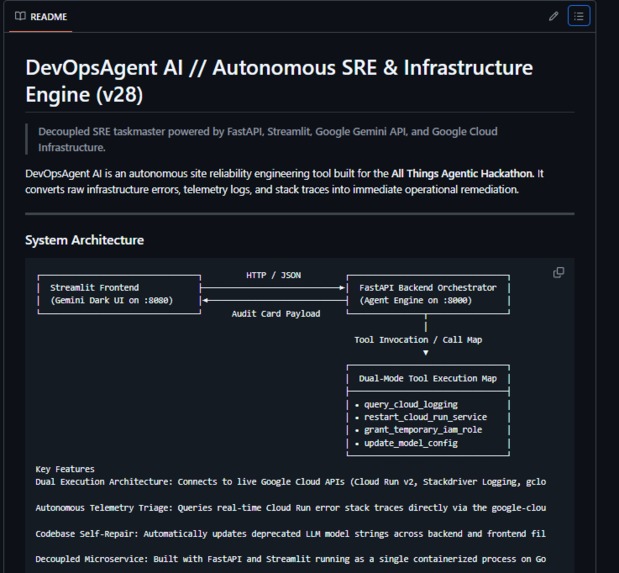The image size is (619, 573).
Task: Click 'Streamlit Frontend' diagram label
Action: 94,287
